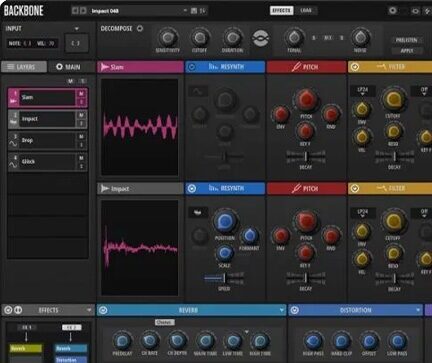Click the second circle icon in Effects header
This screenshot has height=363, width=432.
point(18,310)
